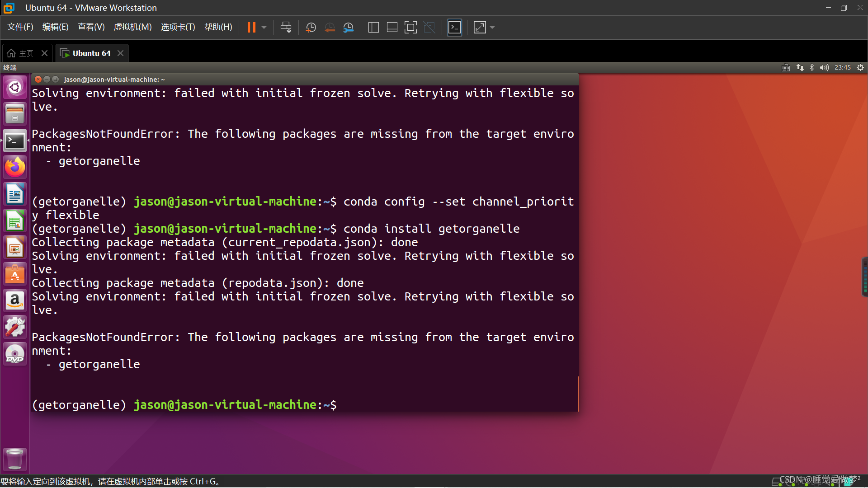Toggle the thumbnail bar view
The image size is (868, 488).
click(x=392, y=28)
